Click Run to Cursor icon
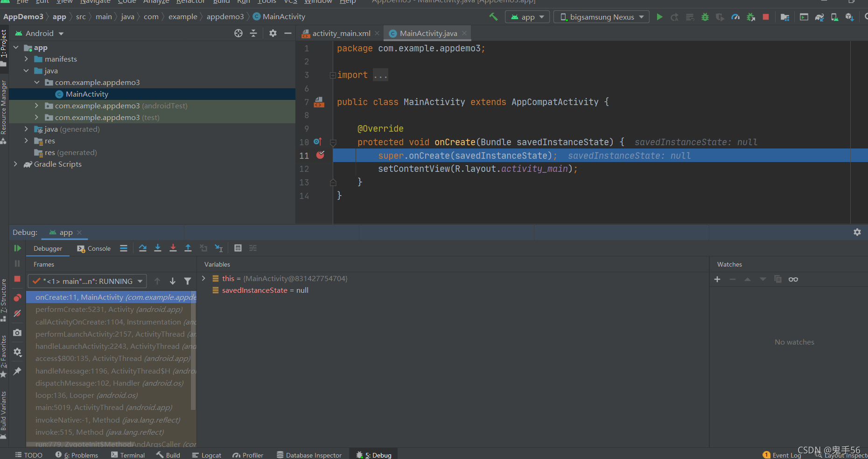 click(x=218, y=248)
